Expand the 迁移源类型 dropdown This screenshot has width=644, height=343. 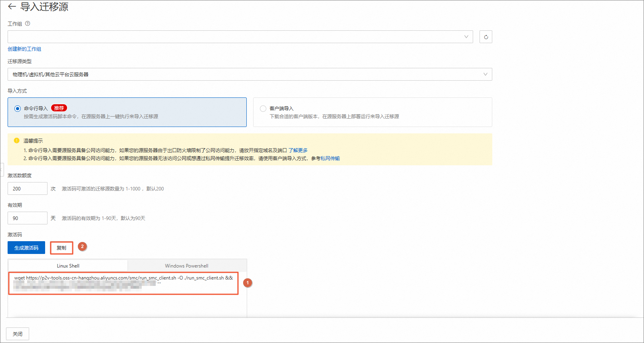pos(250,74)
